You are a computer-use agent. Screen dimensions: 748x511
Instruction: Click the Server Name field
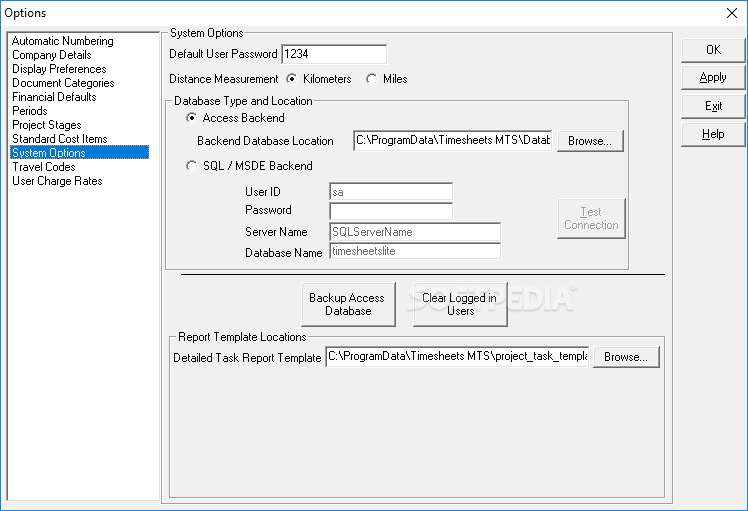point(415,232)
